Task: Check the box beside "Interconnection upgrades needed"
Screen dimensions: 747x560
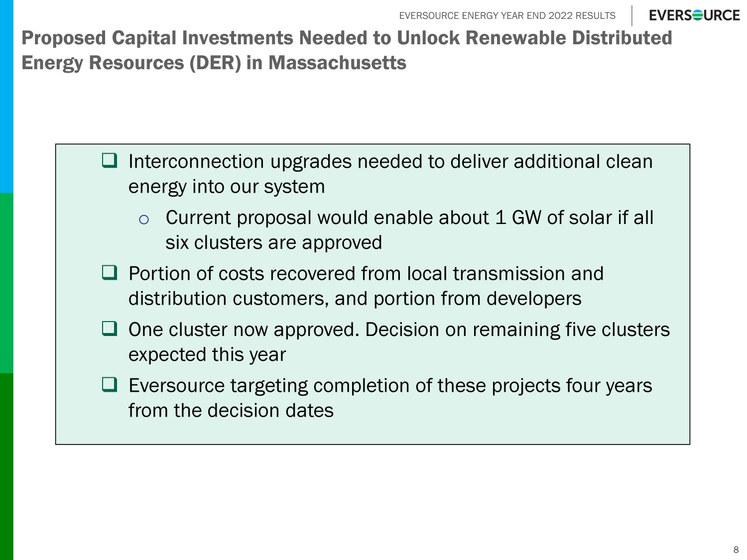Action: (x=110, y=161)
